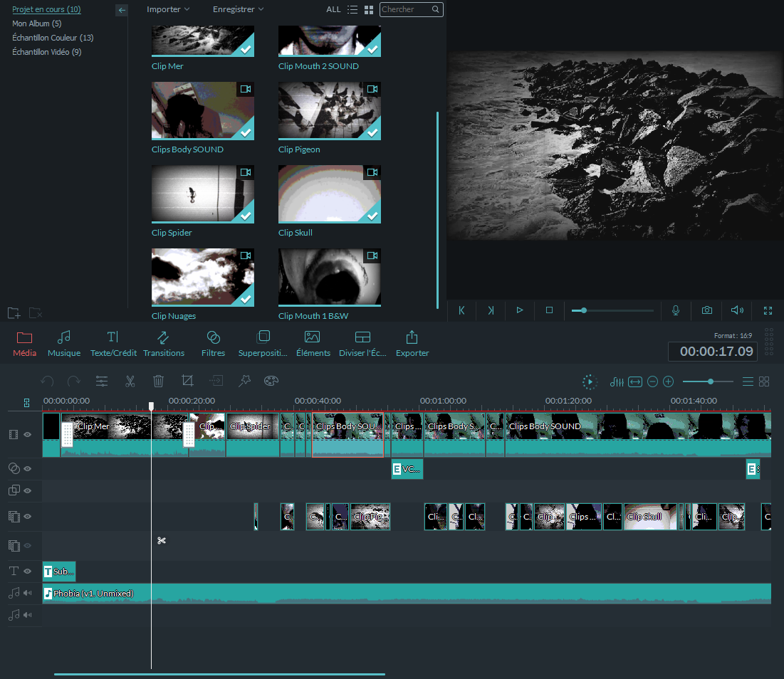Expand the Importer dropdown
This screenshot has width=784, height=679.
click(168, 9)
